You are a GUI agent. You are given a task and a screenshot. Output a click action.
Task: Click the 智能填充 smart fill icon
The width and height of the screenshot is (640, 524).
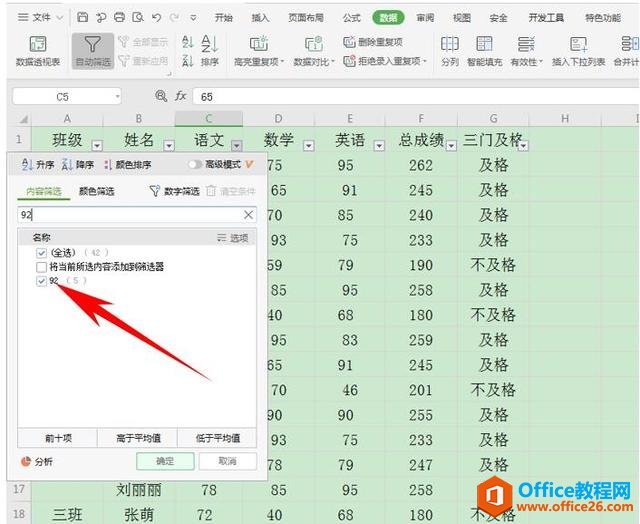coord(484,44)
